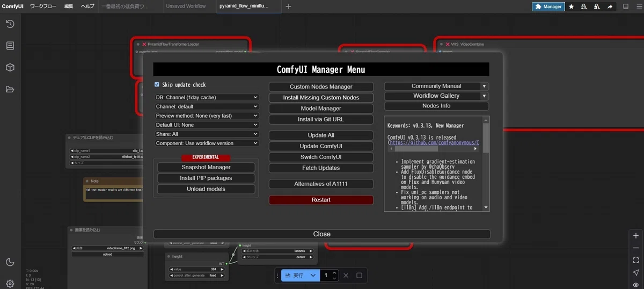Click the Unload models button
Image resolution: width=644 pixels, height=289 pixels.
[x=206, y=189]
